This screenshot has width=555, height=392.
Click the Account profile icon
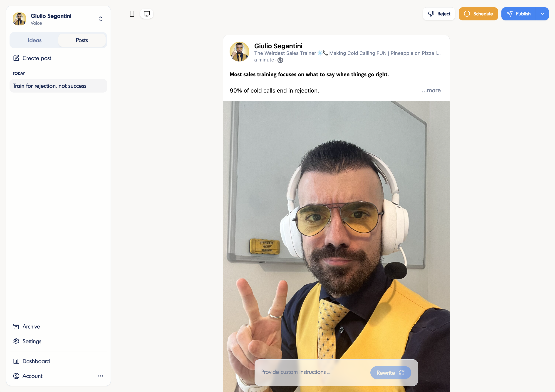tap(16, 376)
